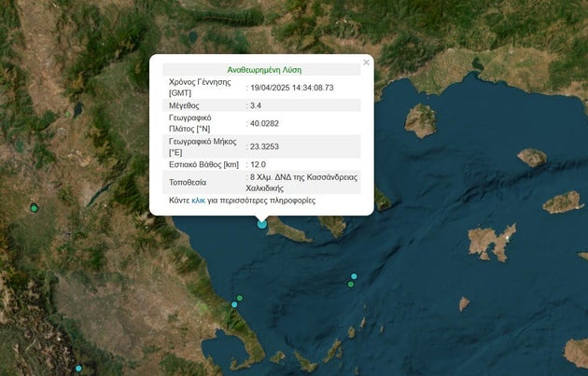Close the earthquake info popup
The height and width of the screenshot is (376, 588).
pos(366,63)
